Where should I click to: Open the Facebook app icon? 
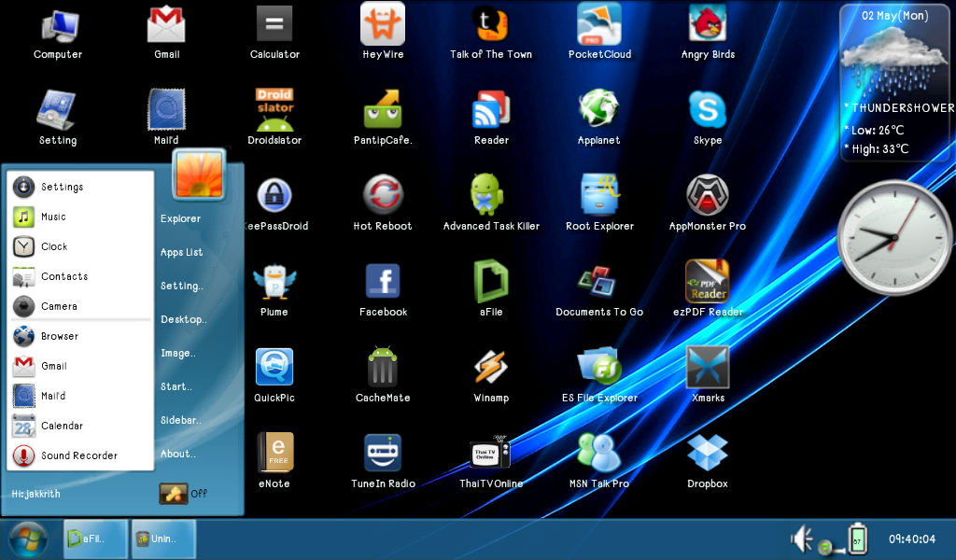click(x=383, y=281)
